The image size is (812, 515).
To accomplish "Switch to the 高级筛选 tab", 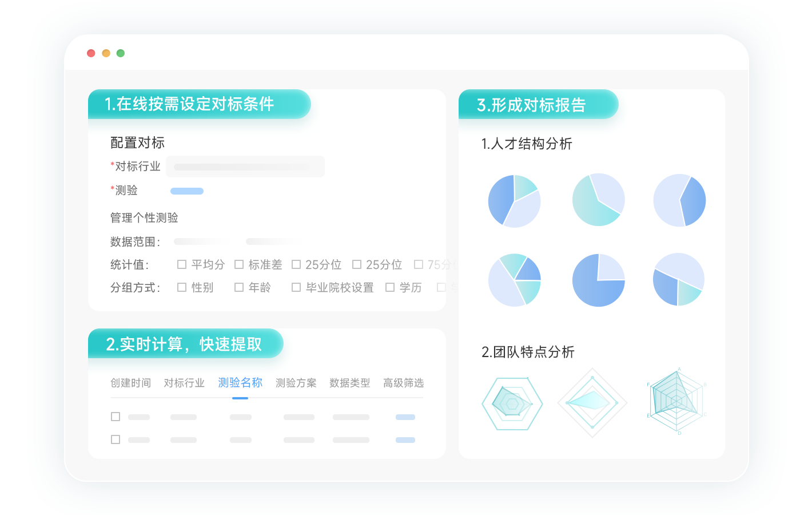I will click(x=403, y=383).
